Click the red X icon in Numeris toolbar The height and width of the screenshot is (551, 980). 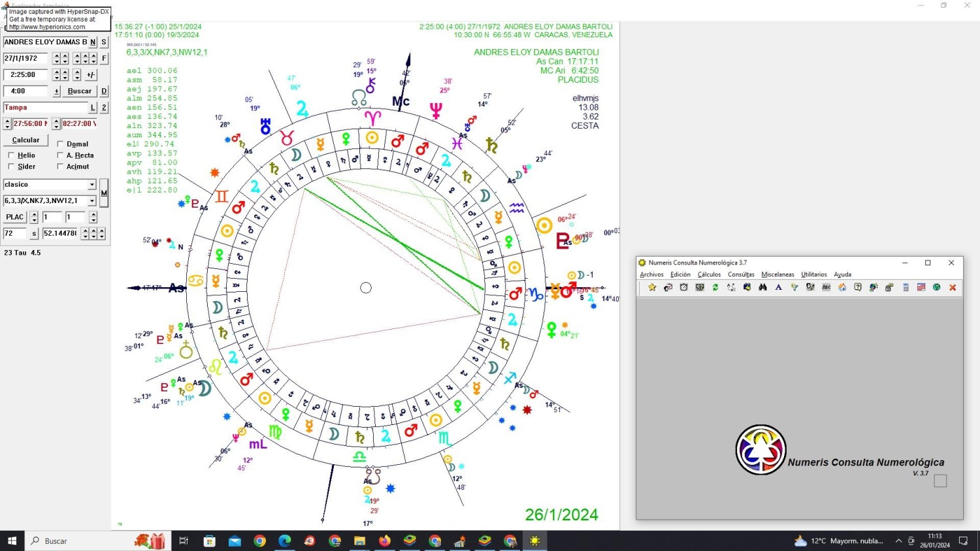click(953, 287)
